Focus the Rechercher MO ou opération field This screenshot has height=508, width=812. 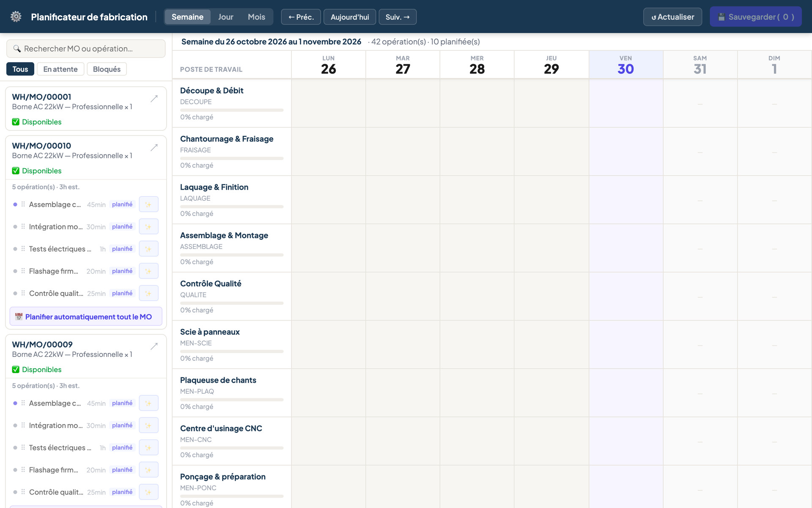[x=86, y=49]
